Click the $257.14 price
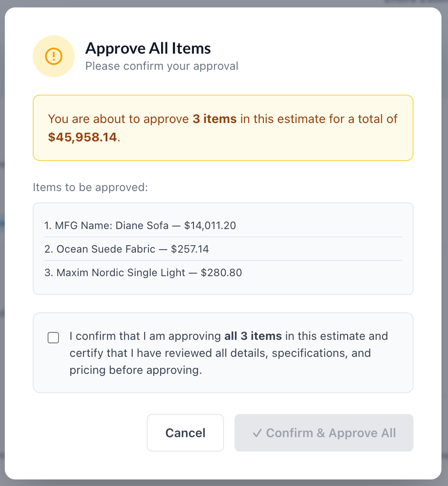This screenshot has height=486, width=448. tap(190, 249)
